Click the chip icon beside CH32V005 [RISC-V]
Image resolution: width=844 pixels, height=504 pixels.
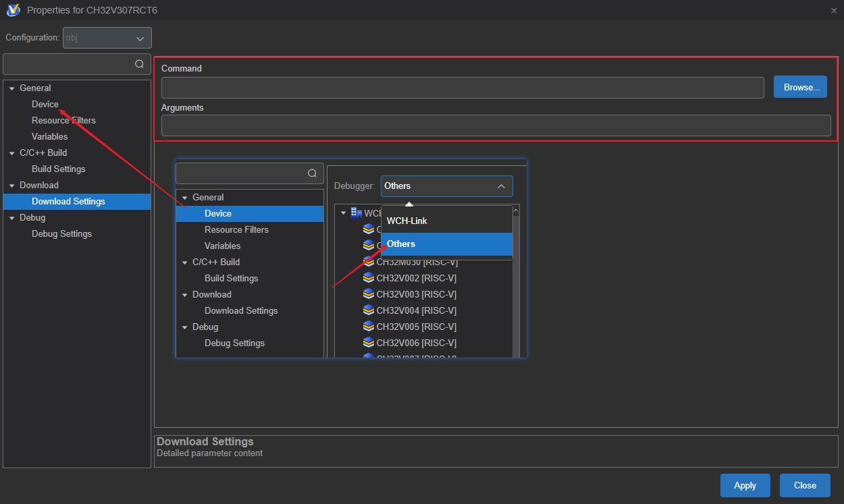click(368, 326)
